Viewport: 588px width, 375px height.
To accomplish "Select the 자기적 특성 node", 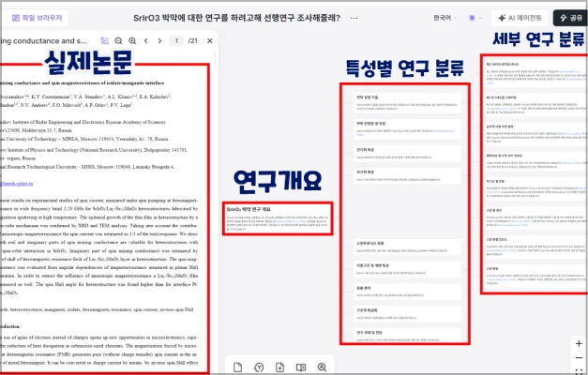I will pos(406,175).
